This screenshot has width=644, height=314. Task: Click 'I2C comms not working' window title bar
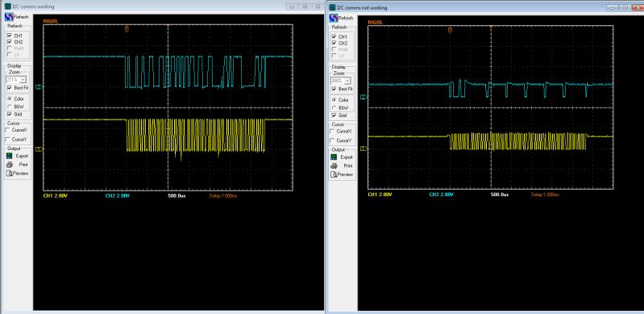tap(484, 7)
